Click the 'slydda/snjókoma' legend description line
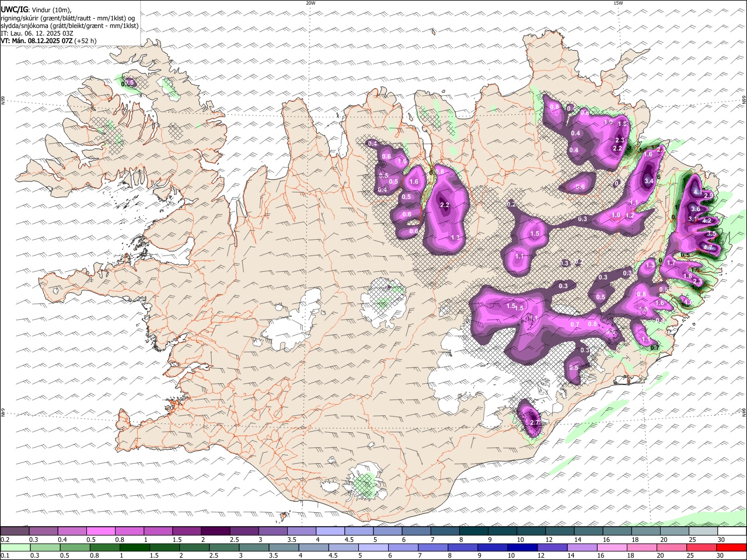The image size is (747, 560). (69, 26)
